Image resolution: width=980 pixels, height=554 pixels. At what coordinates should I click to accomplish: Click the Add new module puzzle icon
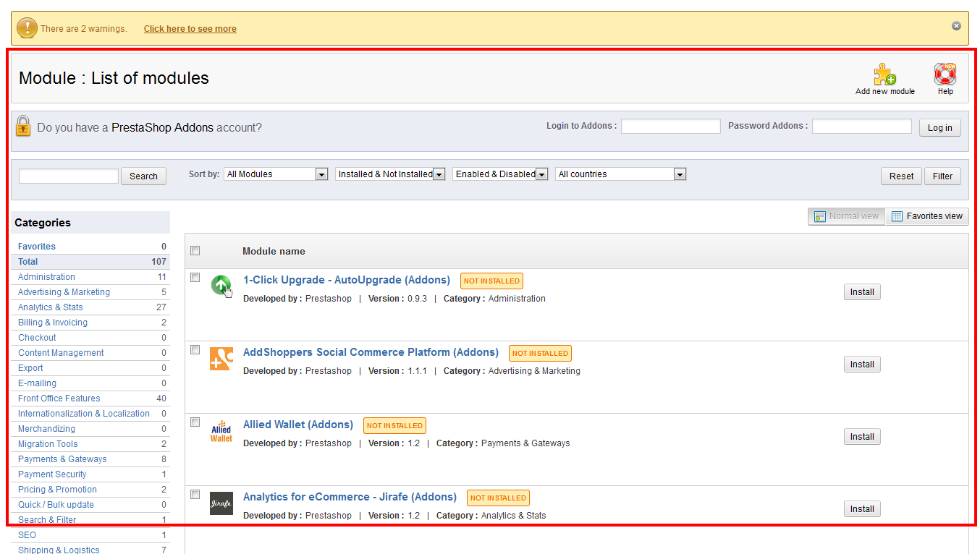(884, 74)
